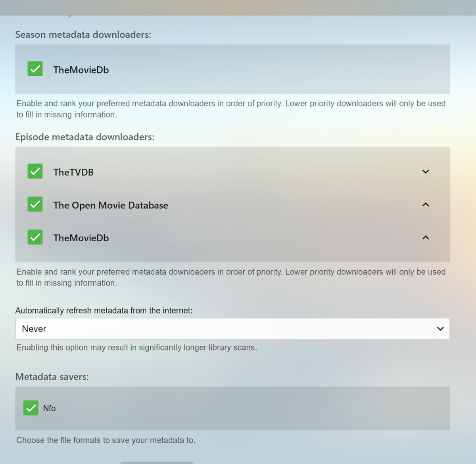Click the Metadata savers heading
The height and width of the screenshot is (464, 476).
[52, 377]
